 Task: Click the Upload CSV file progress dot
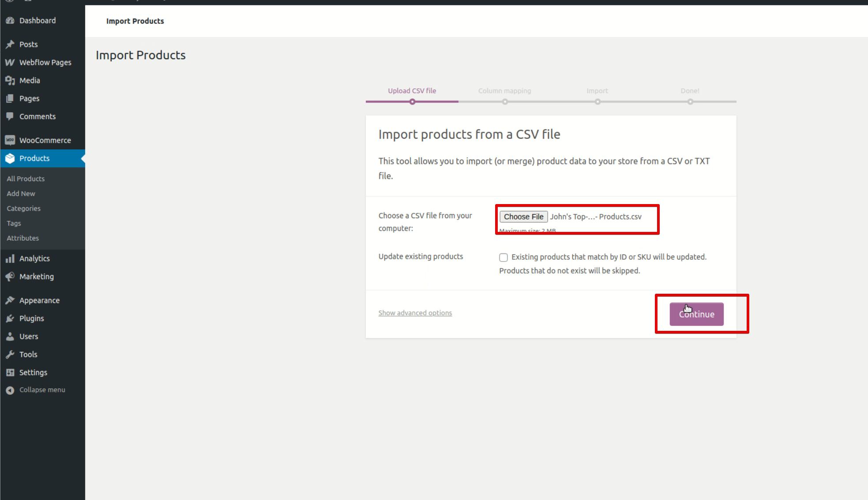tap(412, 102)
